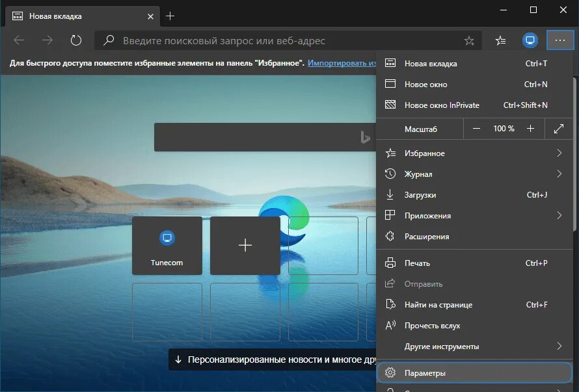579x392 pixels.
Task: Choose Печать in the menu
Action: click(x=474, y=263)
